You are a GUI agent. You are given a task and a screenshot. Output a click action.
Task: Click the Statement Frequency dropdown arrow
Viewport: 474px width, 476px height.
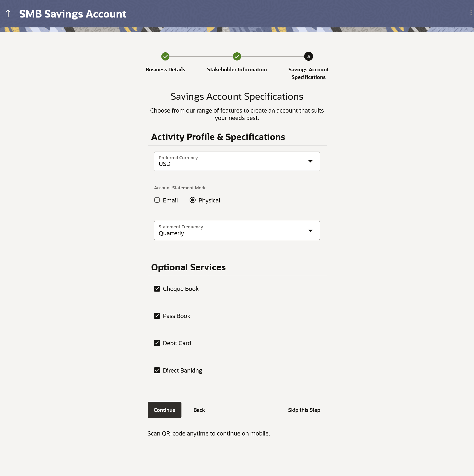coord(310,231)
